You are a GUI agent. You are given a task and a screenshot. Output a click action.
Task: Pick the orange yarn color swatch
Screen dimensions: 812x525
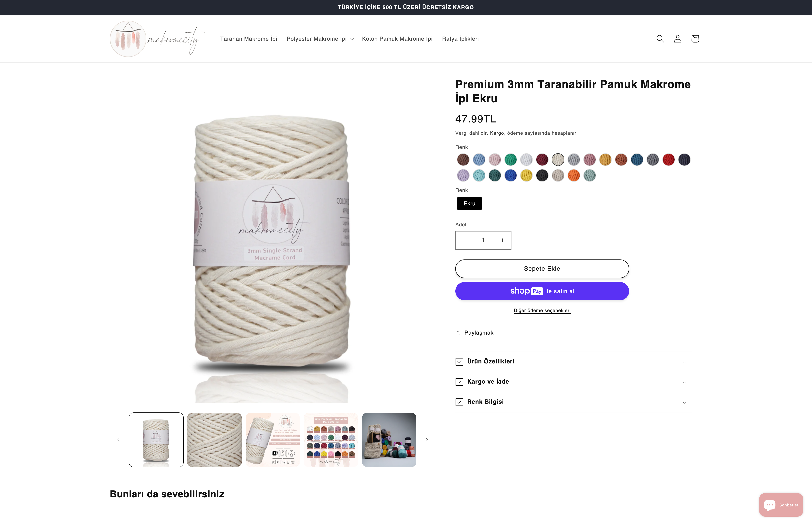tap(573, 176)
